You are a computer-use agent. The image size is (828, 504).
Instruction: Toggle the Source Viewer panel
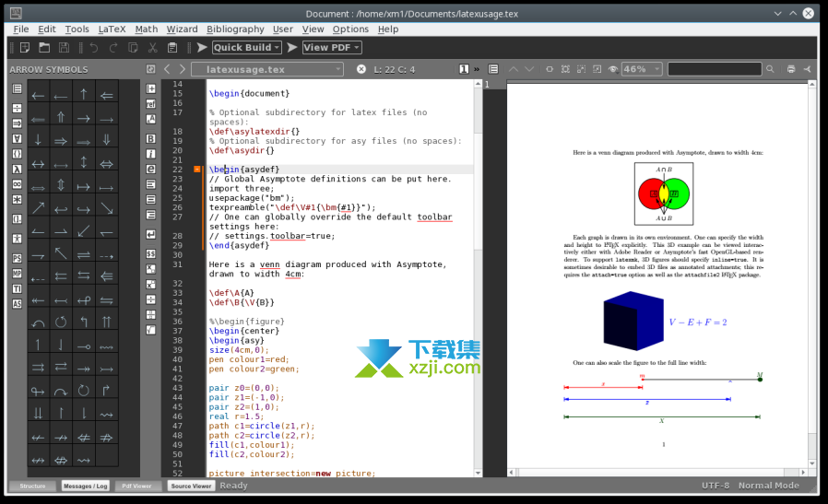pos(191,486)
